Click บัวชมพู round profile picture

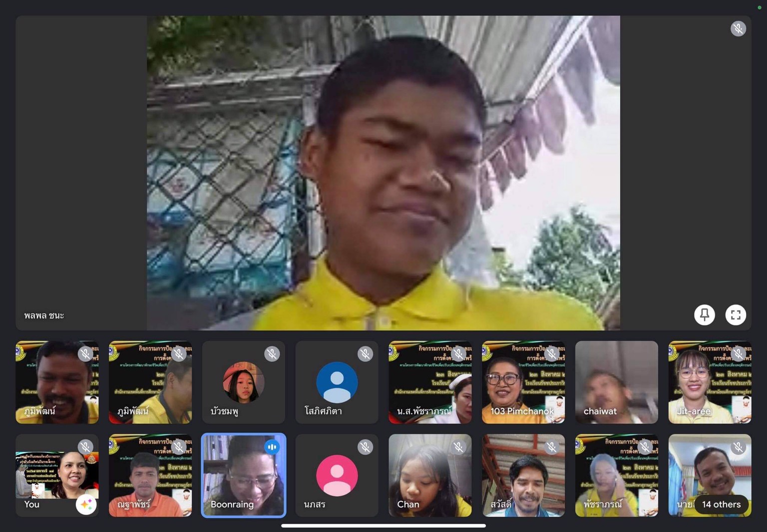244,382
